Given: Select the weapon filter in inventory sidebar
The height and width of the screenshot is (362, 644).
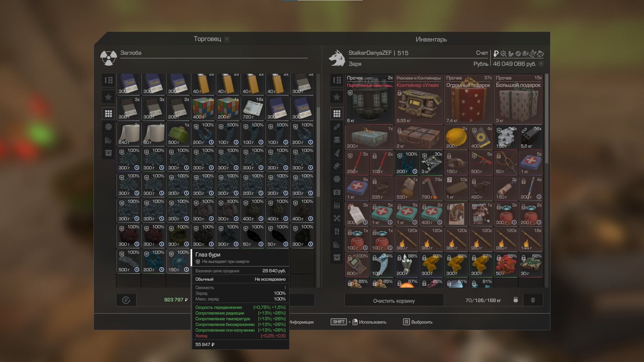Looking at the screenshot, I should click(x=337, y=153).
